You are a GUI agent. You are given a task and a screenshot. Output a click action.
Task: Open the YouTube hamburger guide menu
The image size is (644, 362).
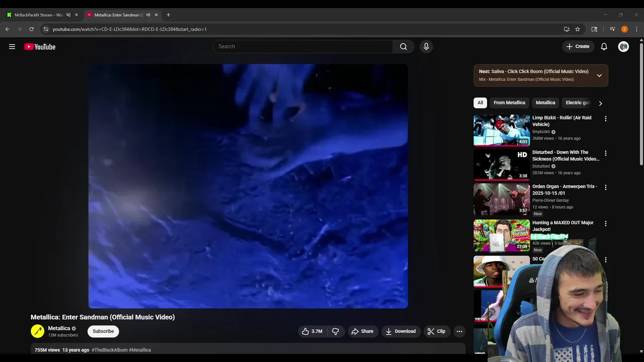pos(12,47)
